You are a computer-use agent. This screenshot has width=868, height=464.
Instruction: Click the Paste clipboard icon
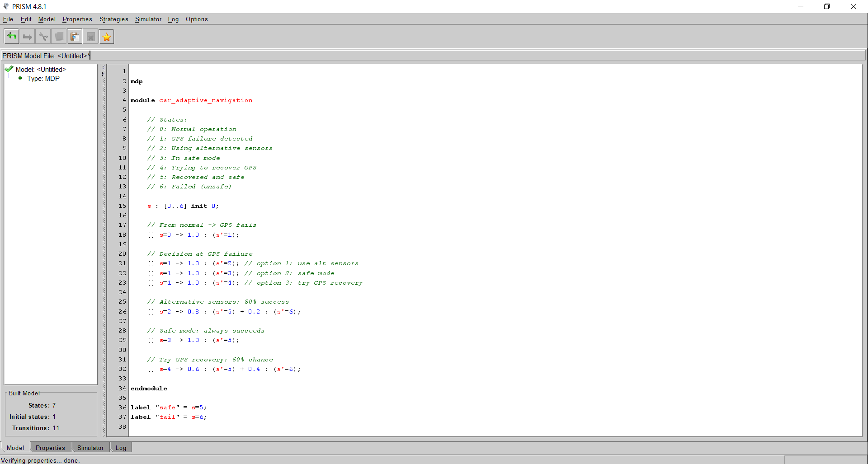[75, 37]
